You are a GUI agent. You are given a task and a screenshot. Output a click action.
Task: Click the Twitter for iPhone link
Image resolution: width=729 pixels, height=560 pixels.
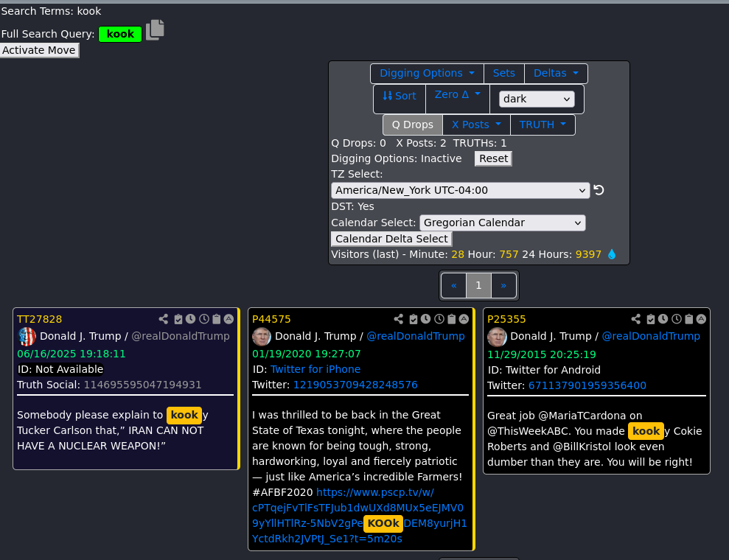point(315,369)
